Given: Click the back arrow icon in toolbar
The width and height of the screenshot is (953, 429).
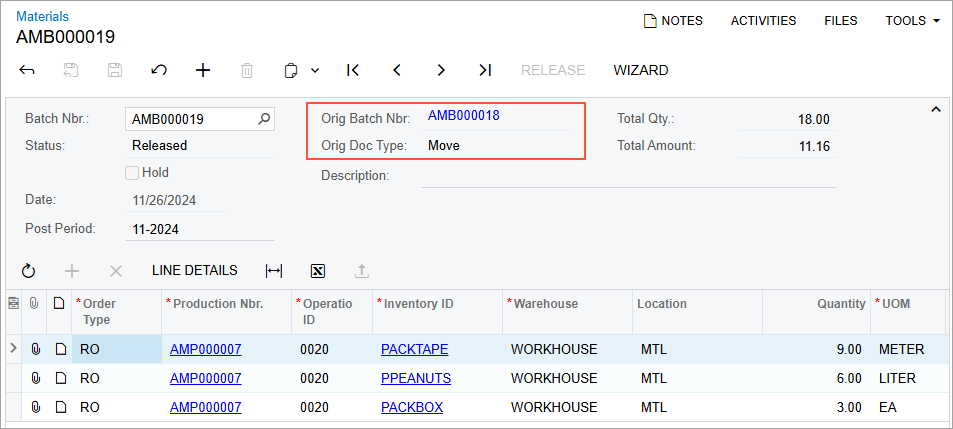Looking at the screenshot, I should click(27, 70).
